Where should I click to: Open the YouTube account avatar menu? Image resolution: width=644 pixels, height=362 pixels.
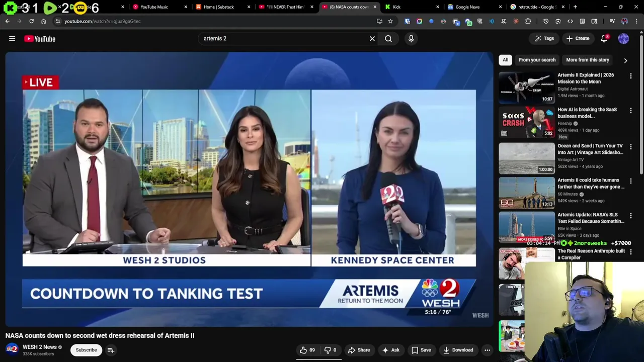[x=623, y=39]
